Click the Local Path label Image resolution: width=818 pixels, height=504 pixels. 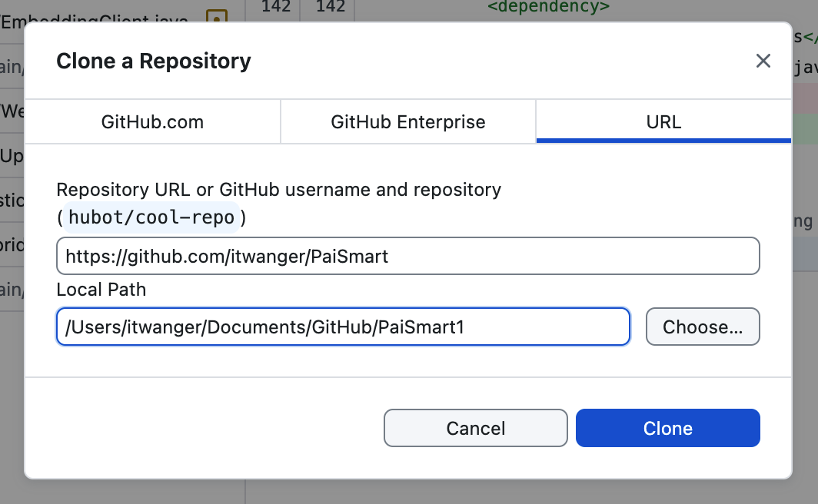point(101,290)
